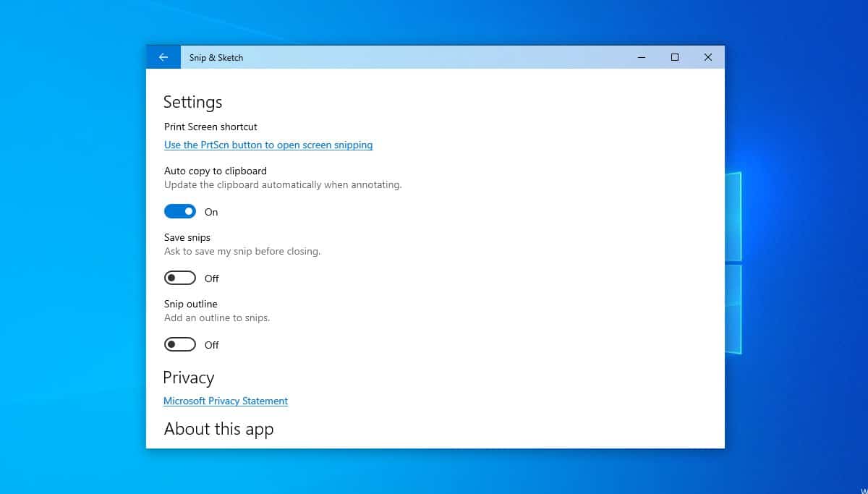Image resolution: width=868 pixels, height=494 pixels.
Task: Minimize the Snip & Sketch window
Action: [x=642, y=57]
